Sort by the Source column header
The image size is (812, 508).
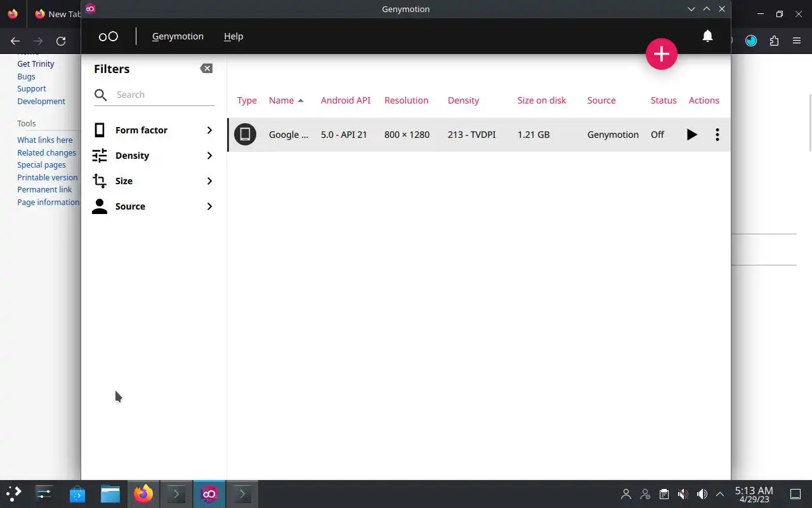pos(601,100)
